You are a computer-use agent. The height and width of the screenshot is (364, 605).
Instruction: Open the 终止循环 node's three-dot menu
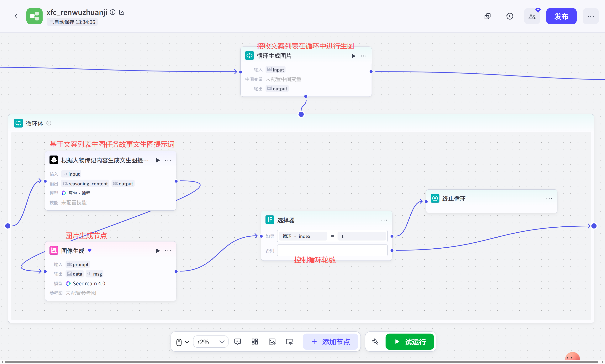(549, 199)
